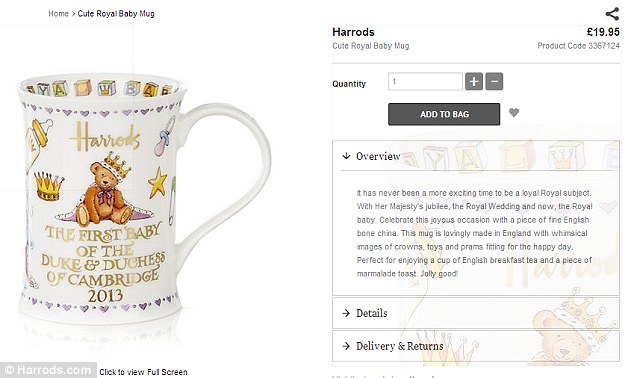Viewport: 634px width, 378px height.
Task: Select Cute Royal Baby Mug breadcrumb item
Action: 116,14
